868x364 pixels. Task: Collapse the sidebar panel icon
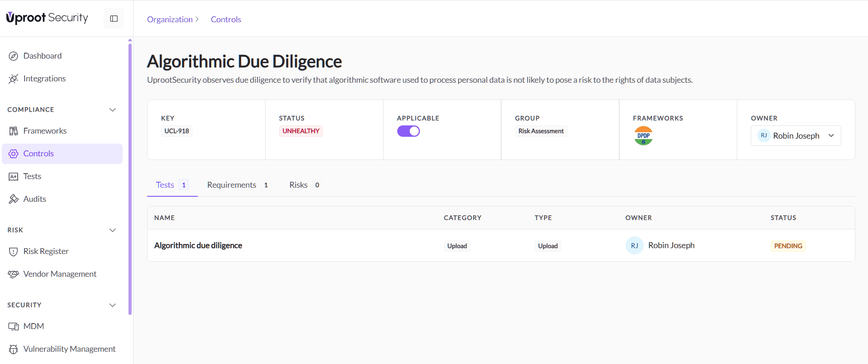pyautogui.click(x=114, y=19)
